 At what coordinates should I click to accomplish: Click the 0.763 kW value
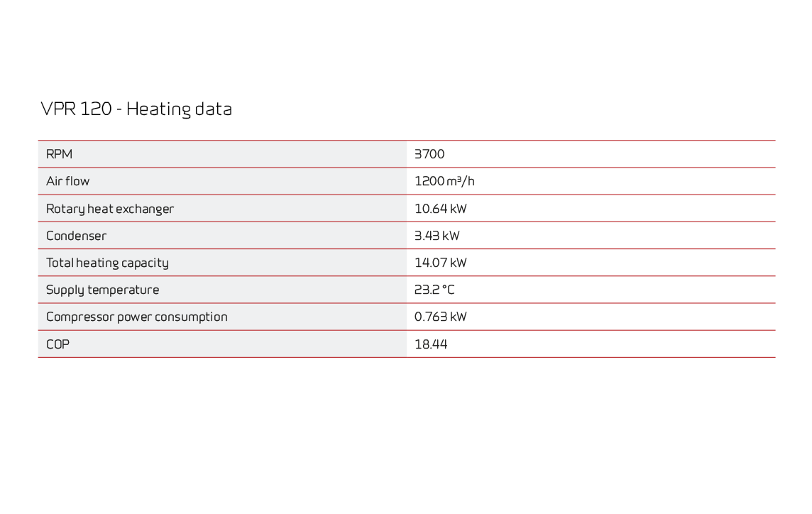click(441, 317)
